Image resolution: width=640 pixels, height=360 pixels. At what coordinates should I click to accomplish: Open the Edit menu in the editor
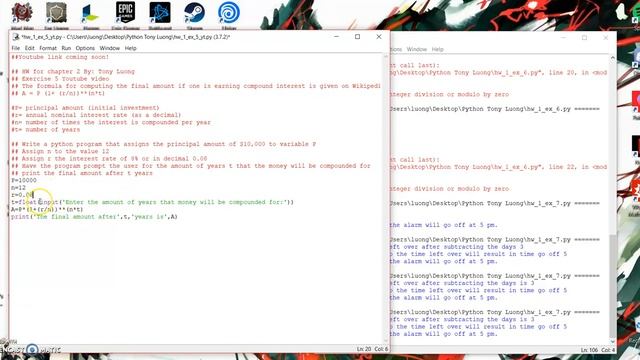tap(29, 48)
